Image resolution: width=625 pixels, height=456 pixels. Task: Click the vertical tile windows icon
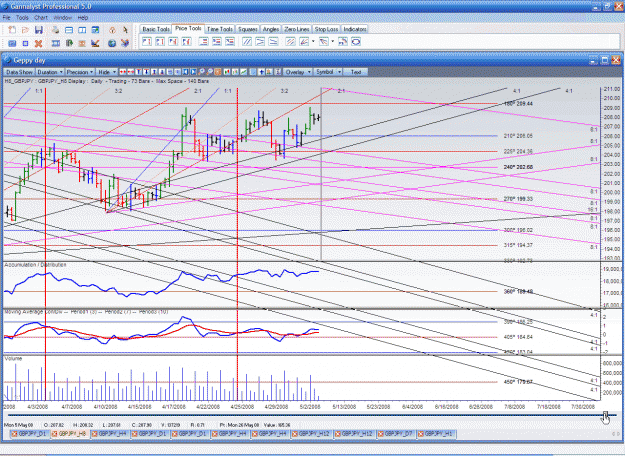pos(82,30)
